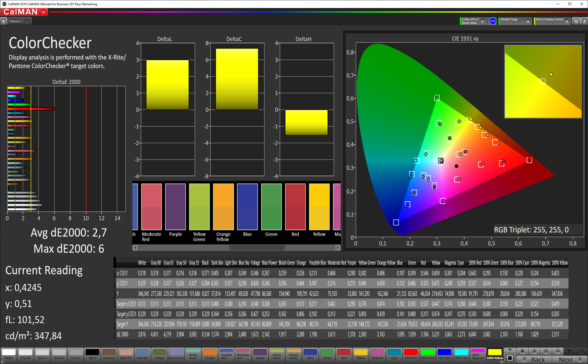Select the Purplish Blue patch
The image size is (588, 364).
[227, 354]
